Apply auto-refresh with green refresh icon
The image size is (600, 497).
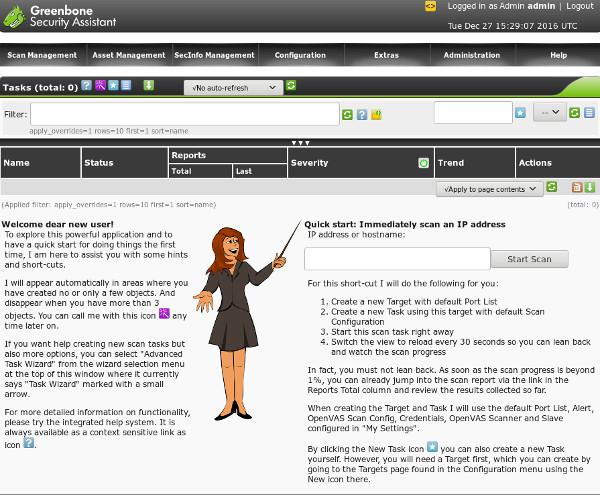(291, 87)
